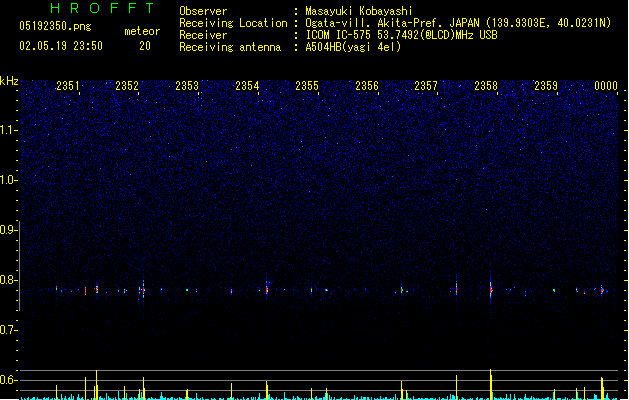Click the Receiving antenna label
This screenshot has height=400, width=629.
click(230, 47)
